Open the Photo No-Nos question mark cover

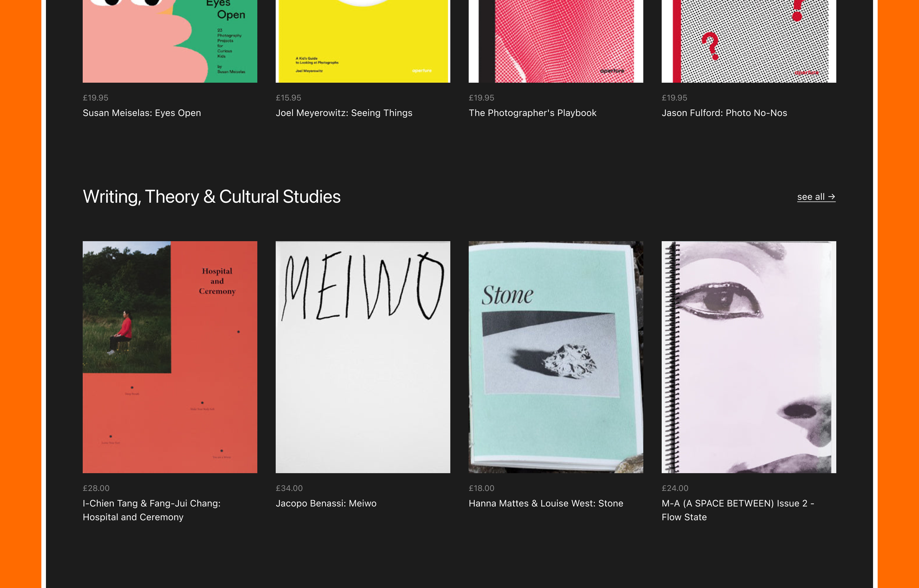tap(748, 41)
